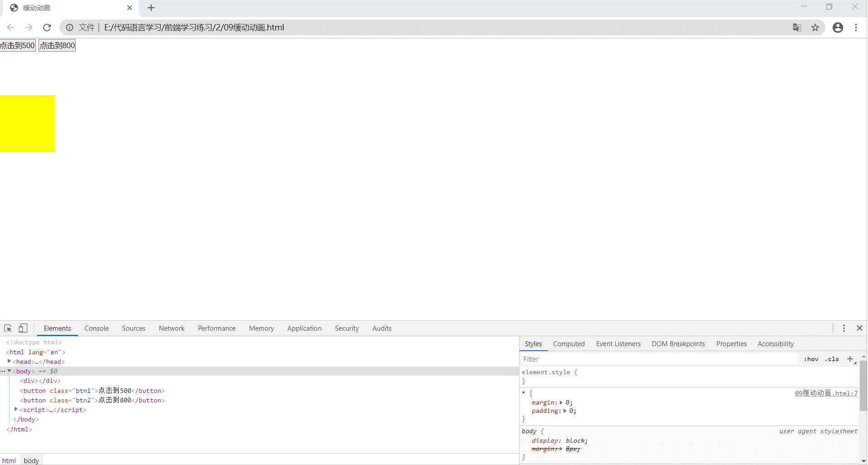Expand the head element node
Image resolution: width=868 pixels, height=465 pixels.
(x=9, y=361)
